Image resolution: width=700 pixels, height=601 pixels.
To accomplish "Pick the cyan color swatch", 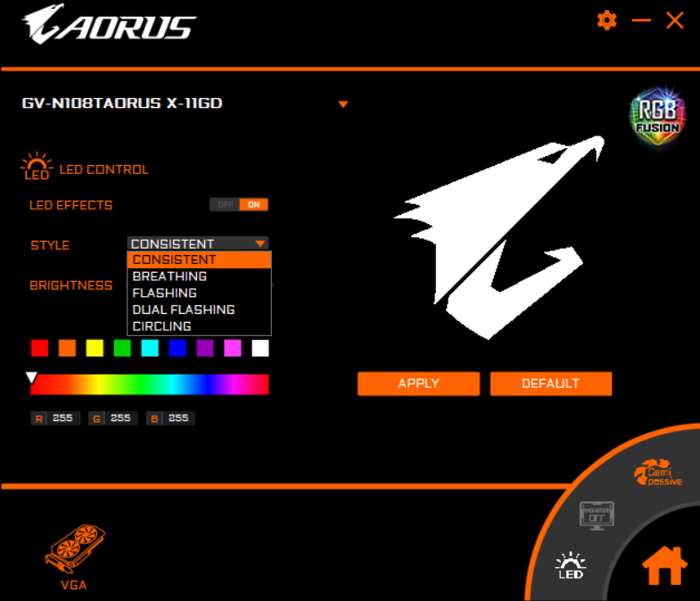I will coord(150,349).
